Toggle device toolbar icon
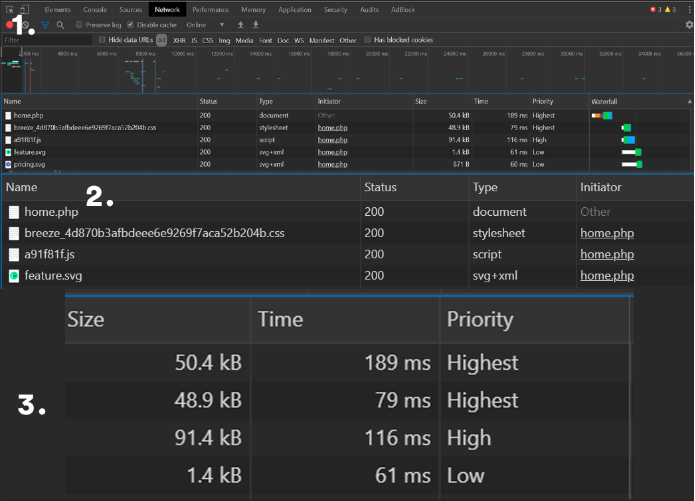695x501 pixels. (24, 9)
